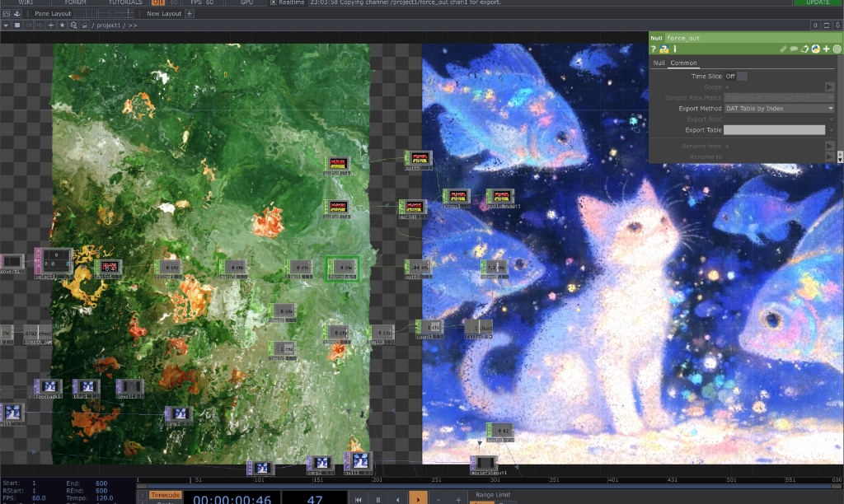Open the FORUM link in top bar
Viewport: 844px width, 504px height.
click(x=75, y=2)
